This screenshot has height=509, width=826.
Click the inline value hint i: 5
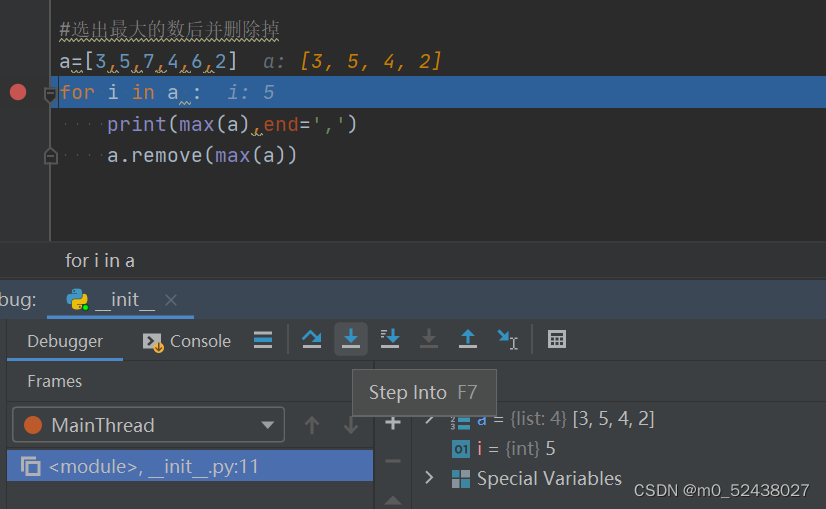point(251,93)
